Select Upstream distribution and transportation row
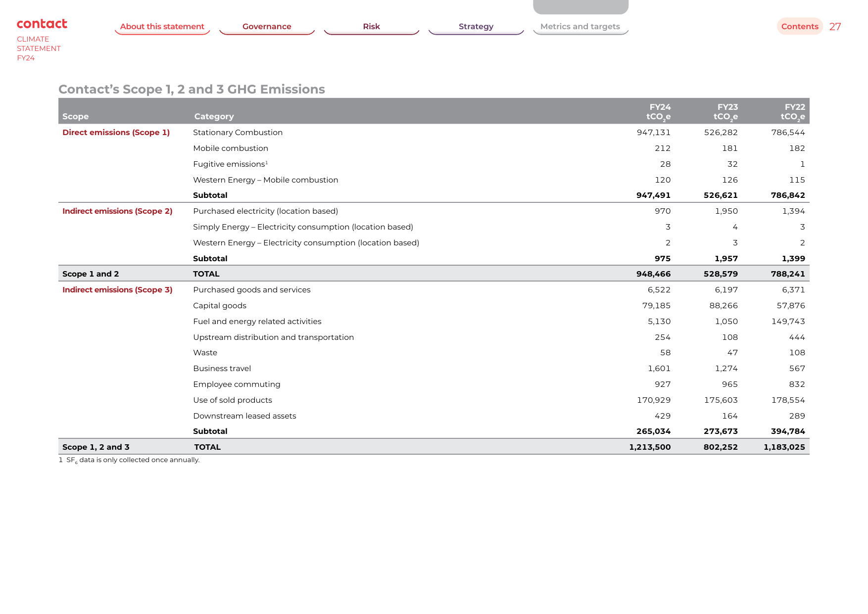This screenshot has height=614, width=868. 434,337
